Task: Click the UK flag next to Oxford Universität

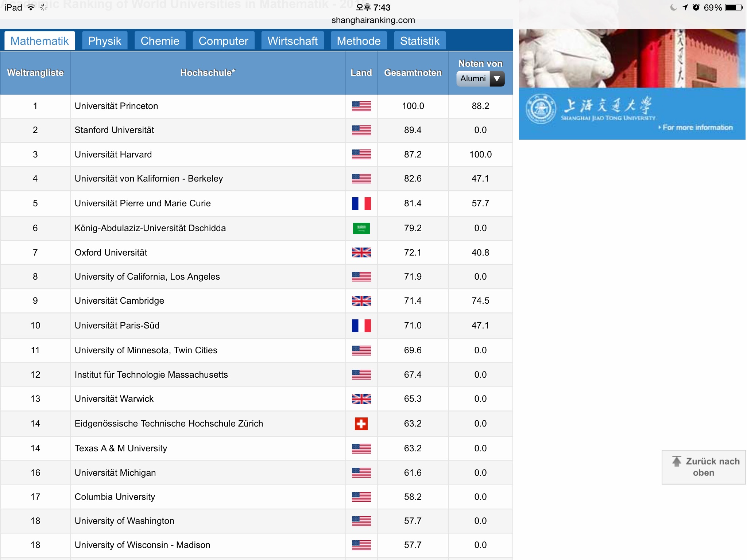Action: pos(361,252)
